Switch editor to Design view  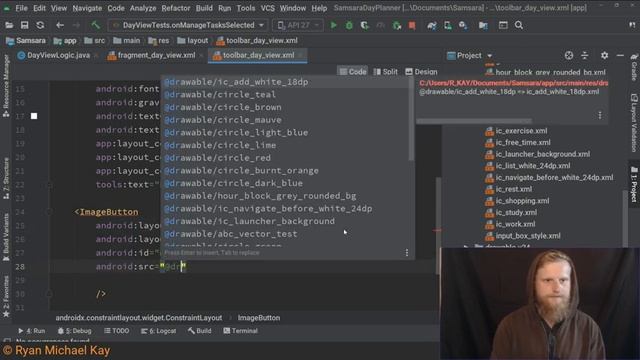421,72
